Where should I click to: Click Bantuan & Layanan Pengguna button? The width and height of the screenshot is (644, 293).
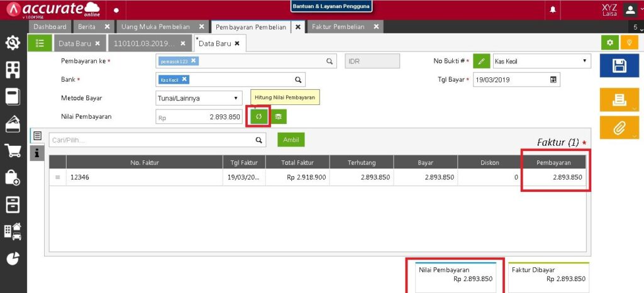tap(331, 6)
